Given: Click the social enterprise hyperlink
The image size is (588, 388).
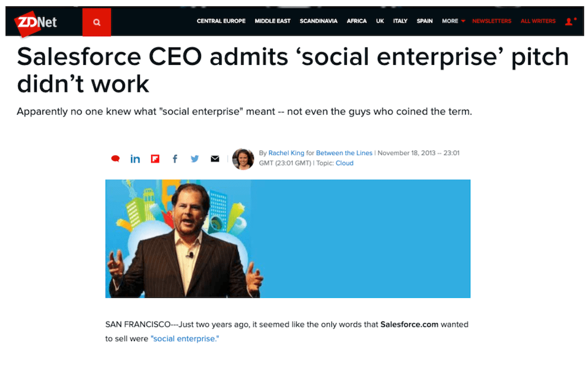Looking at the screenshot, I should click(x=184, y=338).
